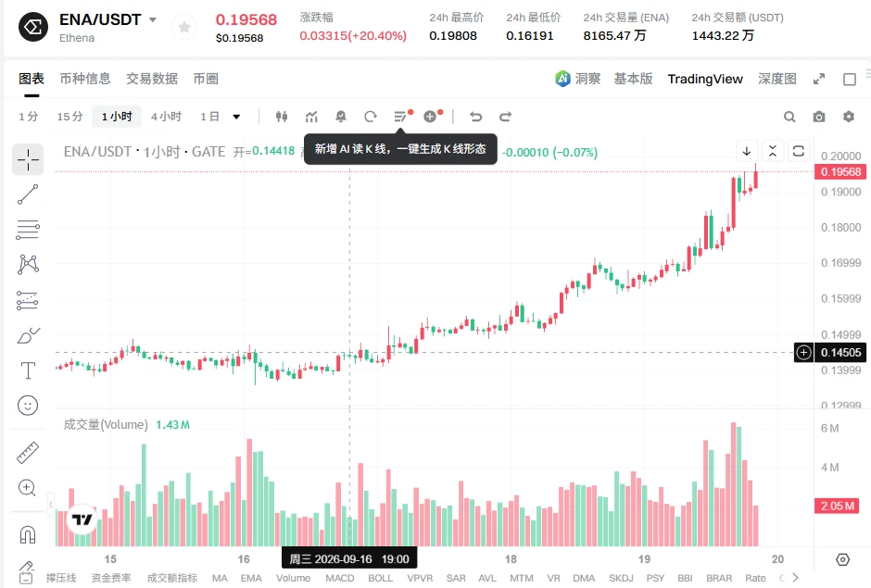Image resolution: width=871 pixels, height=588 pixels.
Task: Expand more timeframe options arrow
Action: click(236, 117)
